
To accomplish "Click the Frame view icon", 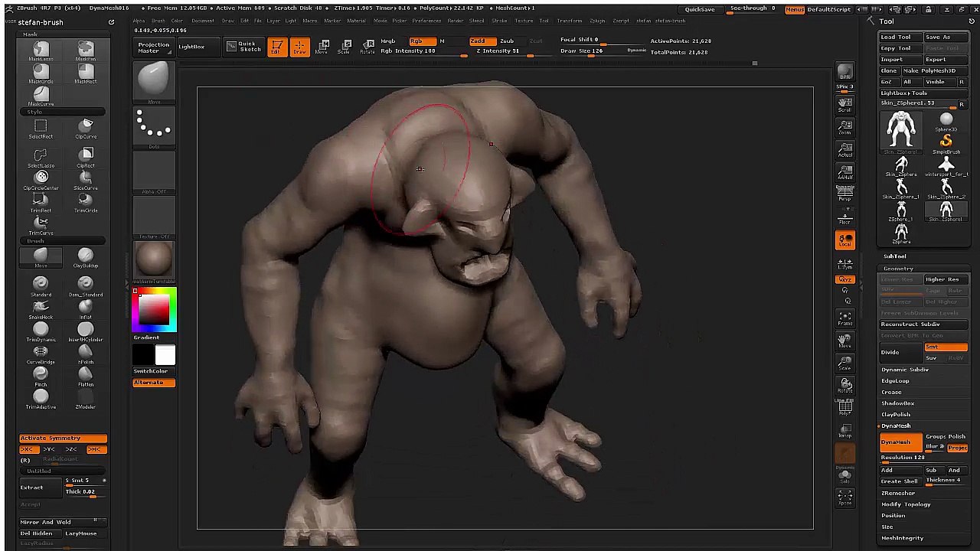I will coord(845,319).
